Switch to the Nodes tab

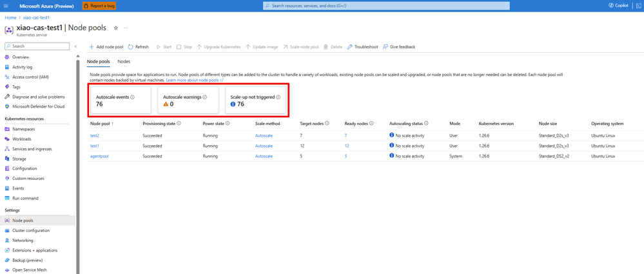coord(124,61)
